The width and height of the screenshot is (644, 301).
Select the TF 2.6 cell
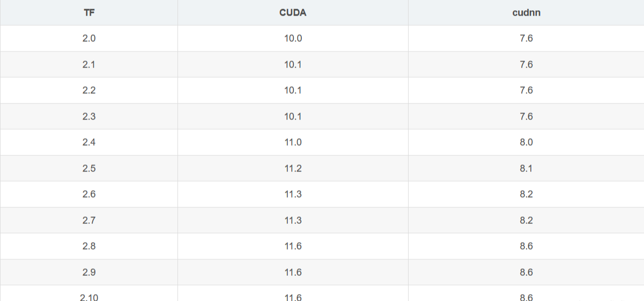(89, 194)
